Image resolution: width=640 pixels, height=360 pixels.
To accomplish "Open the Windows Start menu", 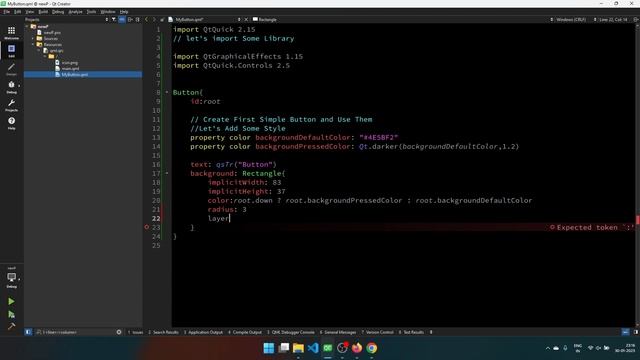I will 269,348.
